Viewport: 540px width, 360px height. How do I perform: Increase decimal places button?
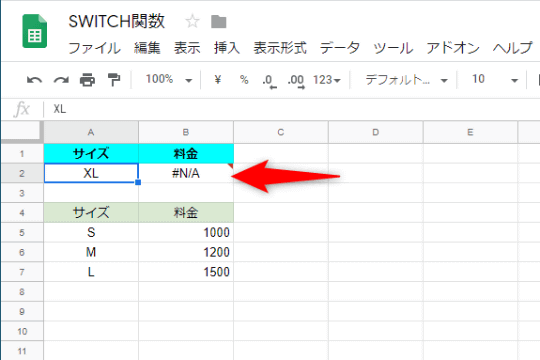point(296,81)
